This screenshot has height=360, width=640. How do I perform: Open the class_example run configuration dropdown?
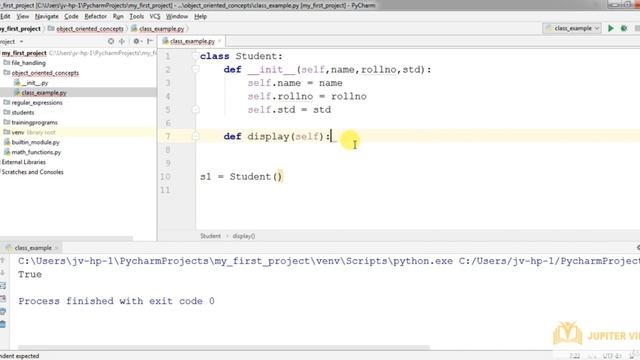(x=572, y=28)
